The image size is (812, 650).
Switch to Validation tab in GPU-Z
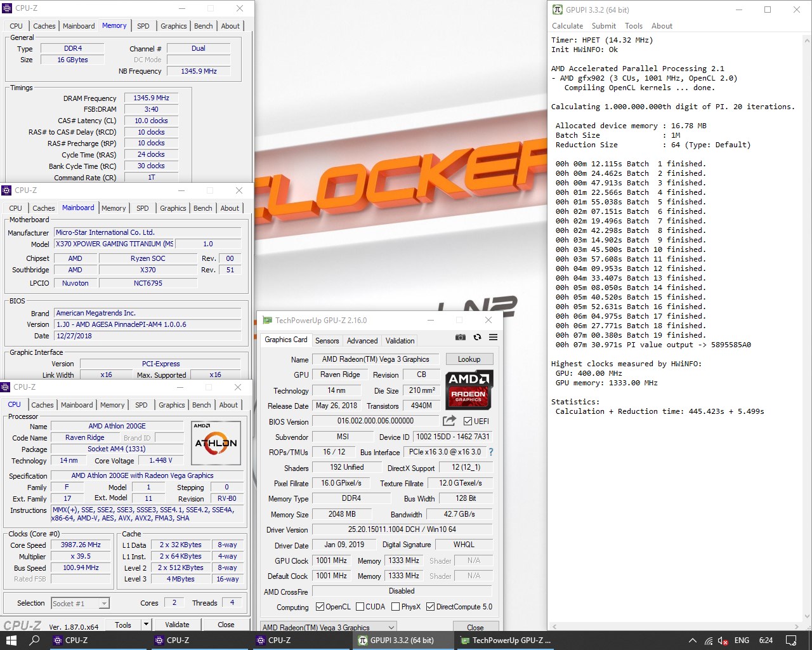[400, 341]
